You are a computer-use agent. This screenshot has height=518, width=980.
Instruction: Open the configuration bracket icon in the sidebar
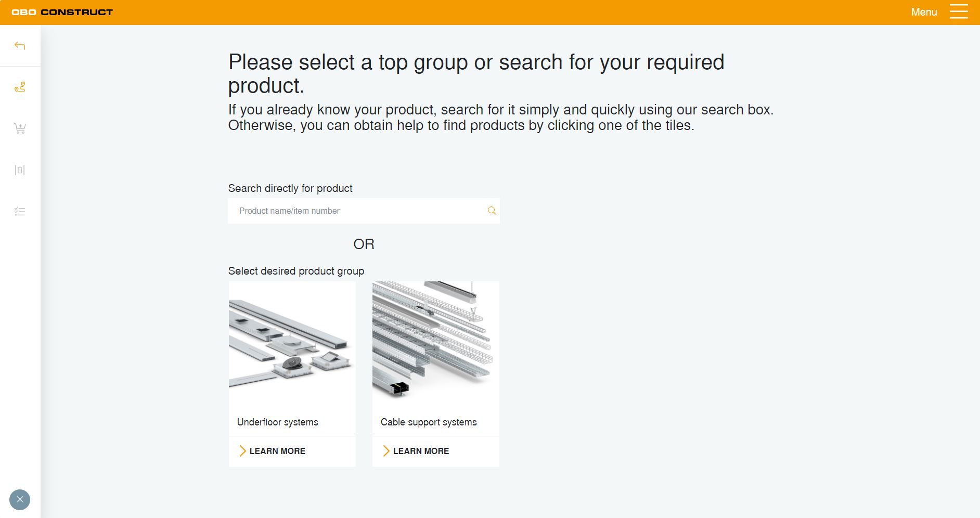[20, 170]
